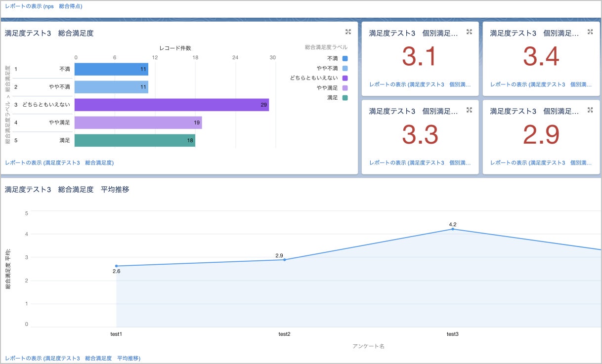Viewport: 602px width, 364px height.
Task: Expand the 3.1 score widget
Action: (470, 32)
